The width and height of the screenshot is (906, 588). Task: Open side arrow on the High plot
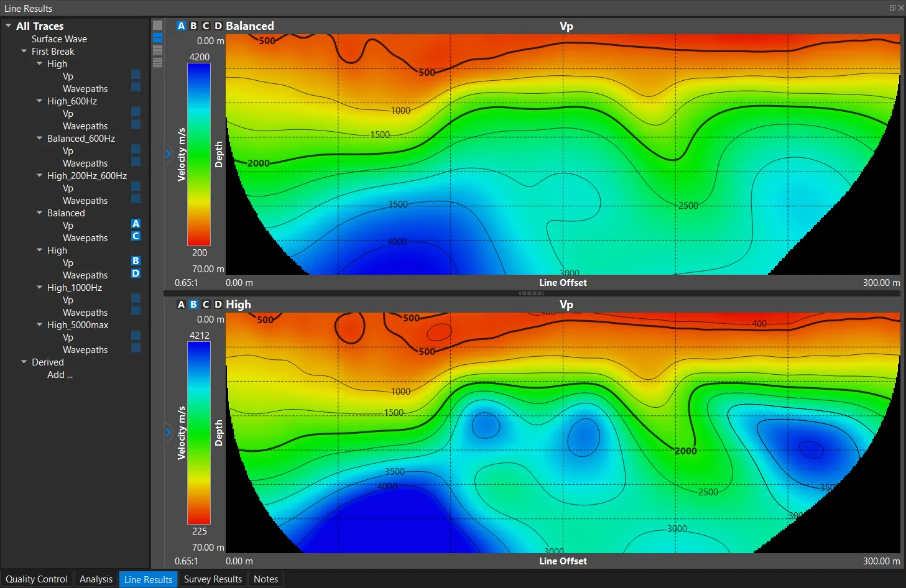[x=168, y=432]
